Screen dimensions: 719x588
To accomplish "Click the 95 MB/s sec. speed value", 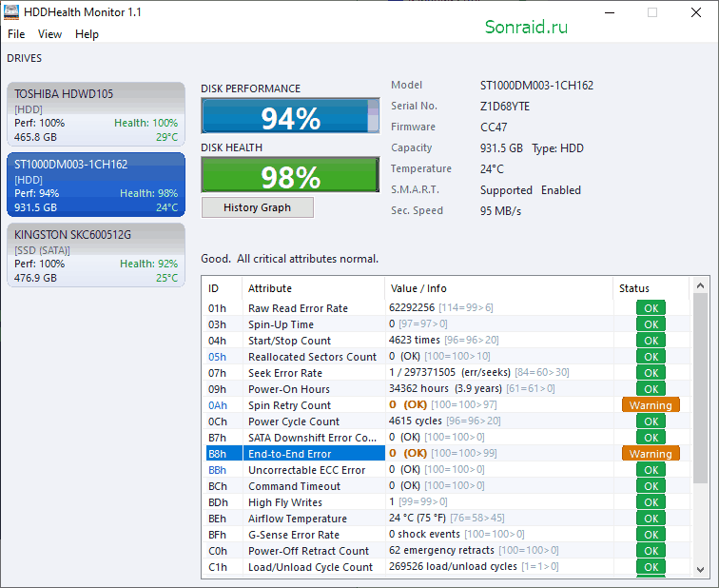I will (500, 211).
